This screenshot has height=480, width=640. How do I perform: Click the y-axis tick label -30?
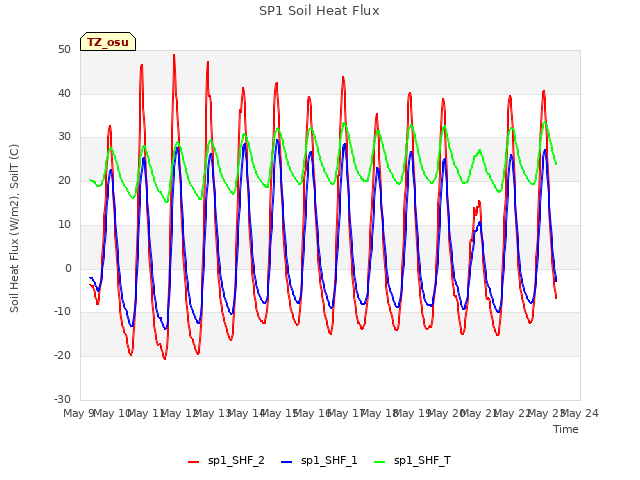pyautogui.click(x=62, y=399)
